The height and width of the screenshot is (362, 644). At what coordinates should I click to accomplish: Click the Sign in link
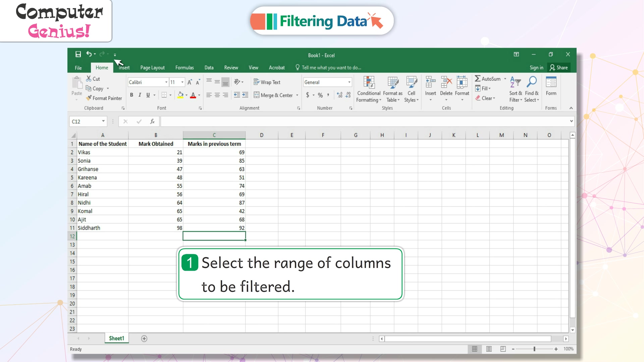pos(536,67)
